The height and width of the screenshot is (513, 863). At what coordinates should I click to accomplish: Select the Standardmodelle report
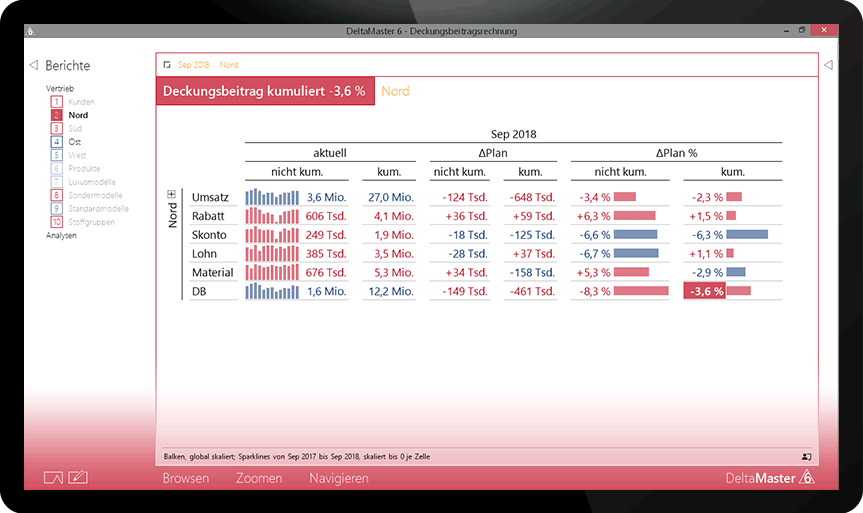99,209
